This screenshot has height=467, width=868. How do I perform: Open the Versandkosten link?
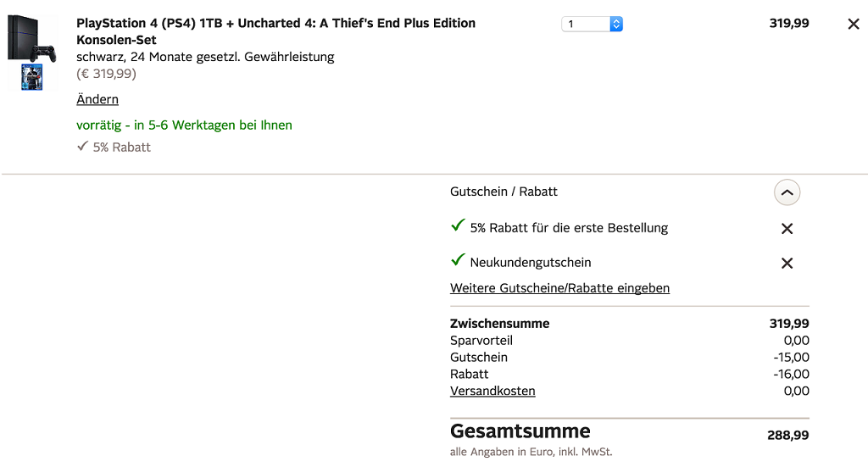point(492,391)
